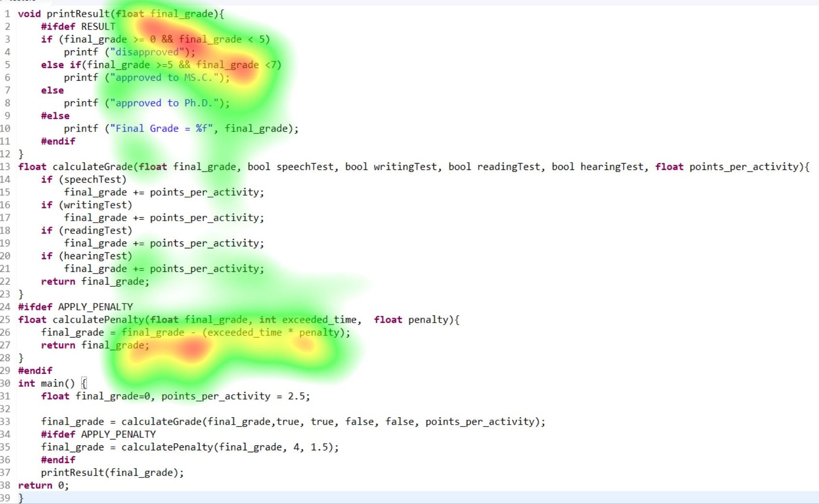Screen dimensions: 819x504
Task: Click the speechTest condition on line 14
Action: click(96, 180)
